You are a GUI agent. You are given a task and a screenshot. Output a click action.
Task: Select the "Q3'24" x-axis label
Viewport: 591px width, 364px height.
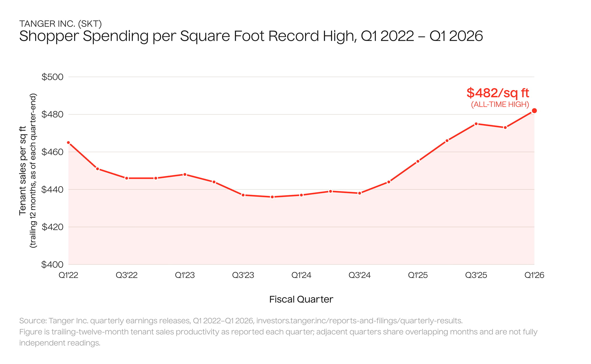(x=360, y=275)
